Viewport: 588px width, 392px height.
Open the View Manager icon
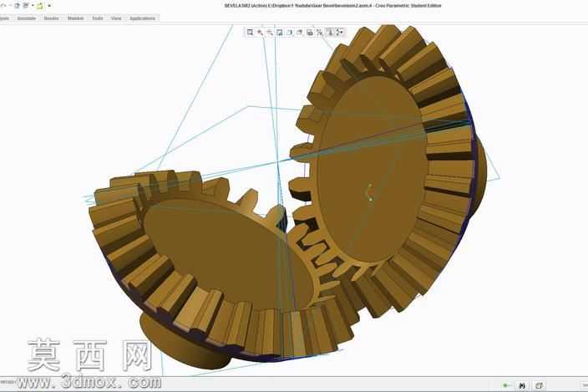click(309, 33)
